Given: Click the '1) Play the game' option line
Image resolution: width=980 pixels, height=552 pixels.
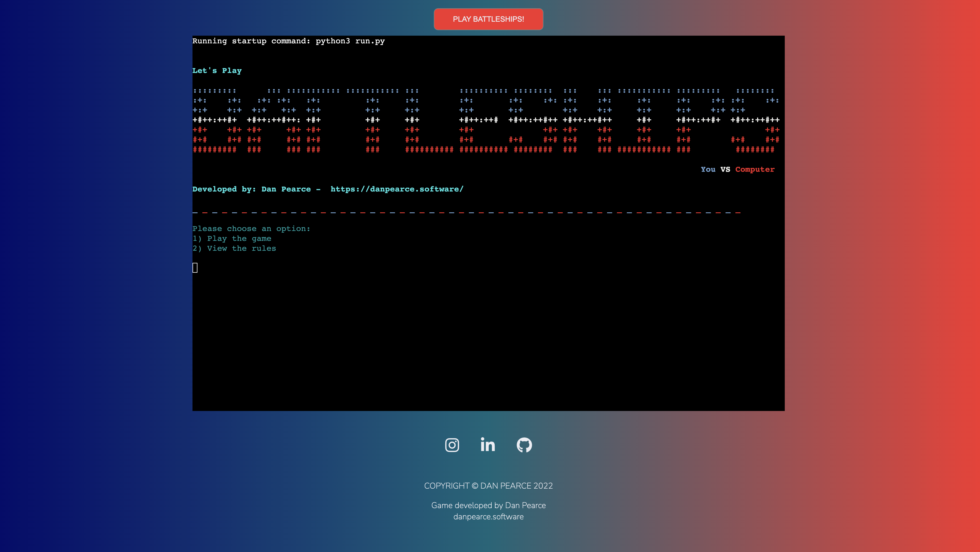Looking at the screenshot, I should [232, 239].
